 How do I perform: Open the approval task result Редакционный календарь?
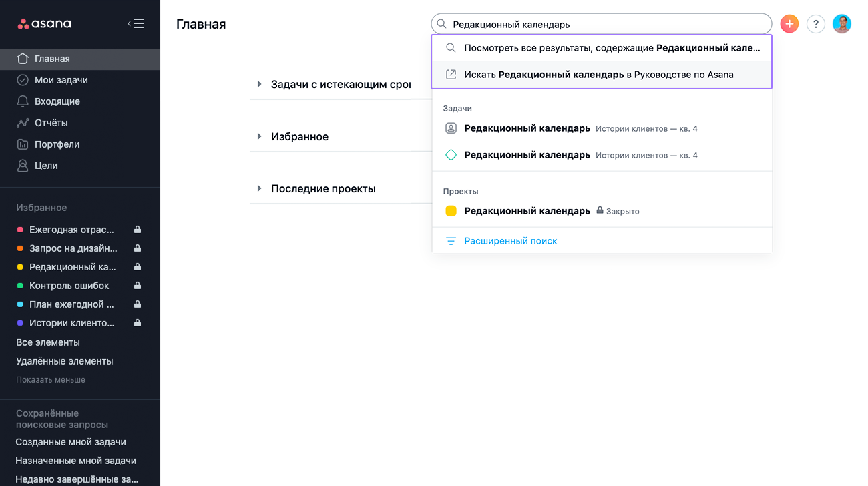602,128
